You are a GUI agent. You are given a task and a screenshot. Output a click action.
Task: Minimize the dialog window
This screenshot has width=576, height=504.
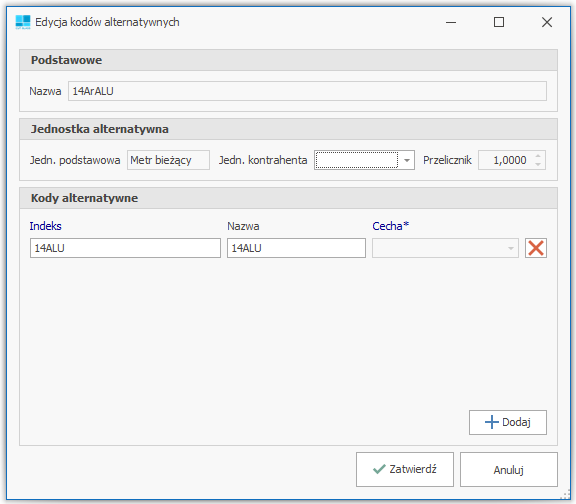451,22
